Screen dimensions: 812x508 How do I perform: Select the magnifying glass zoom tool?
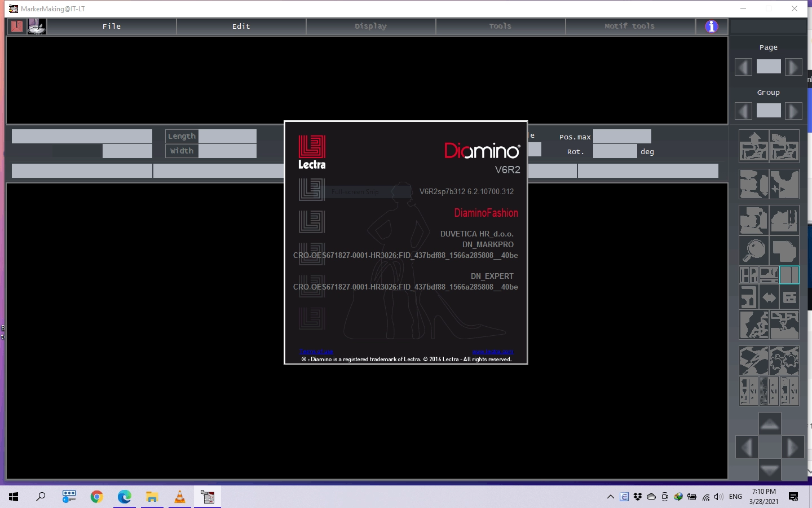pyautogui.click(x=754, y=250)
